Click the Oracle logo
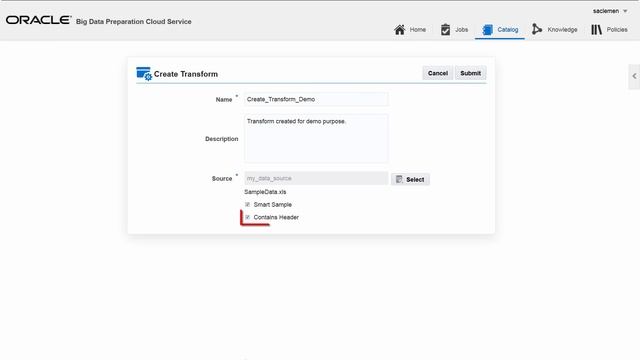This screenshot has width=640, height=360. coord(38,20)
